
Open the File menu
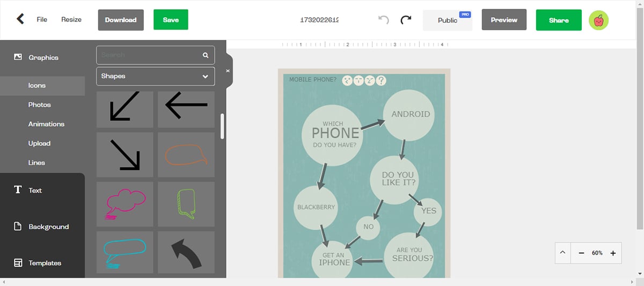pyautogui.click(x=42, y=20)
